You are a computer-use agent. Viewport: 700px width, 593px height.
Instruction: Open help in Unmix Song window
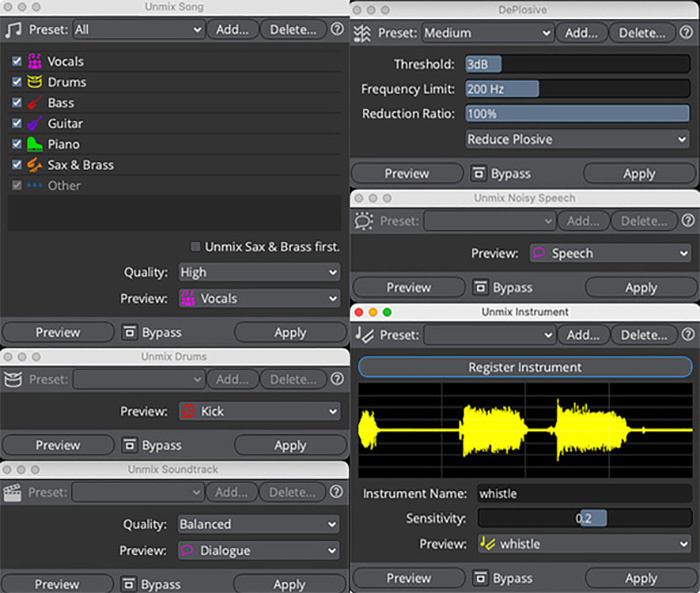click(338, 29)
